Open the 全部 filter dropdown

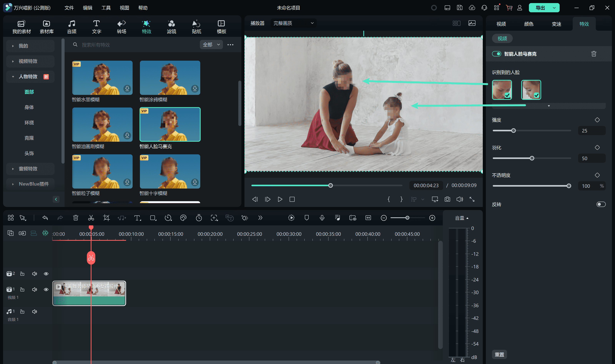(x=211, y=45)
